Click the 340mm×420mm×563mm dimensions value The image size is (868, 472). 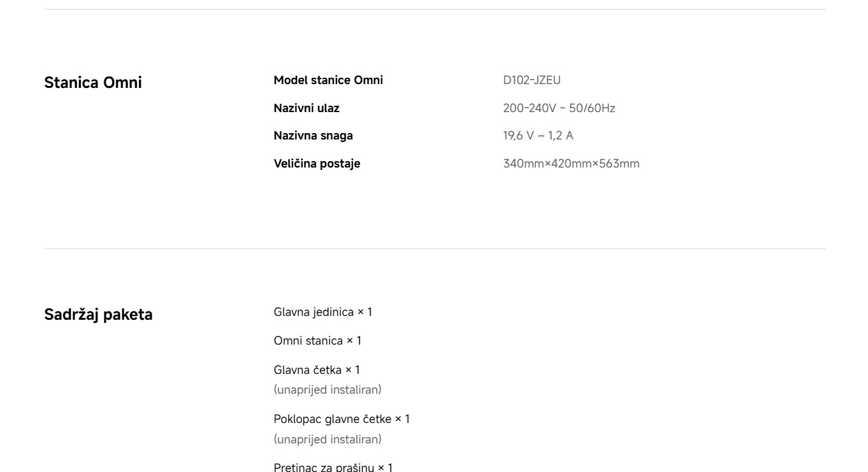571,164
